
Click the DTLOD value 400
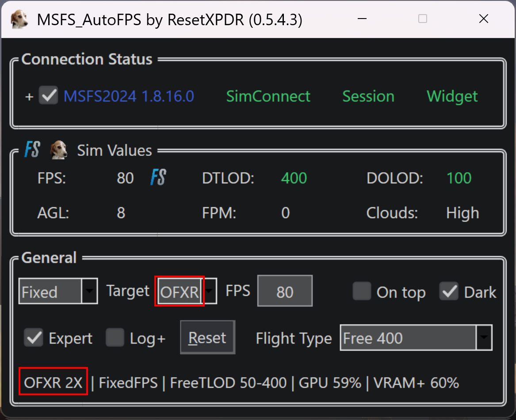(294, 178)
